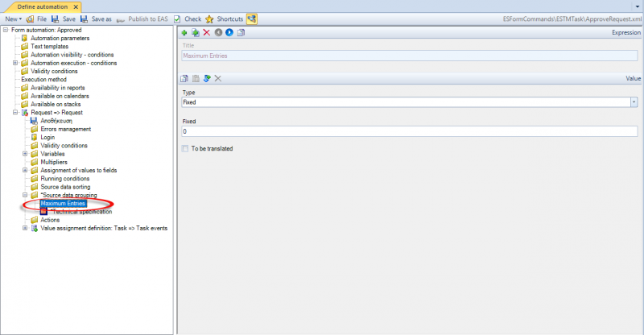Image resolution: width=644 pixels, height=335 pixels.
Task: Click Publish to EAS label in toolbar
Action: coord(148,19)
